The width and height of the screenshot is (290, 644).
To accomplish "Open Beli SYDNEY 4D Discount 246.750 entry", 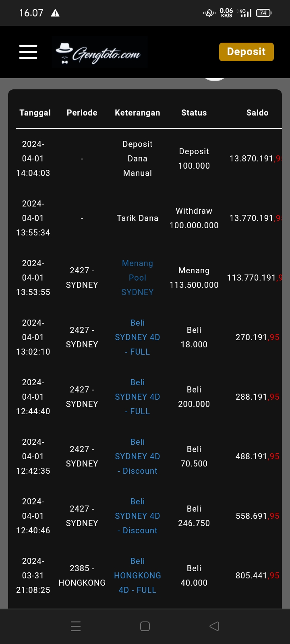I will pyautogui.click(x=137, y=516).
